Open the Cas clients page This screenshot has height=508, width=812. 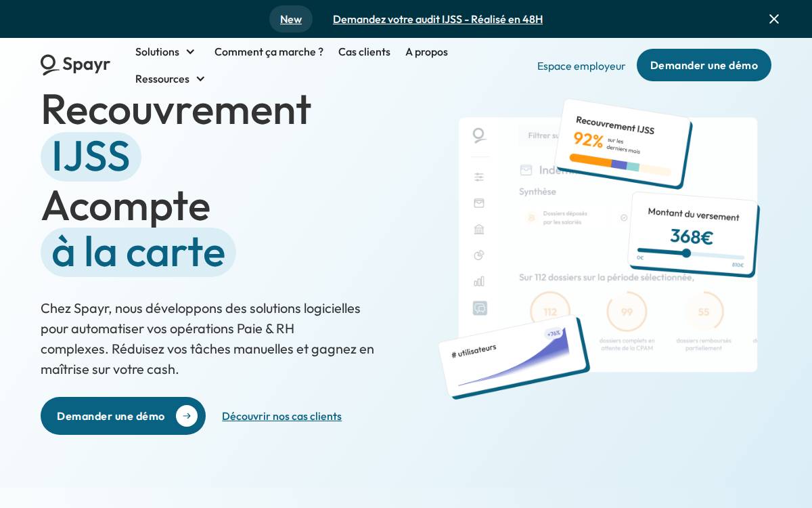coord(364,51)
